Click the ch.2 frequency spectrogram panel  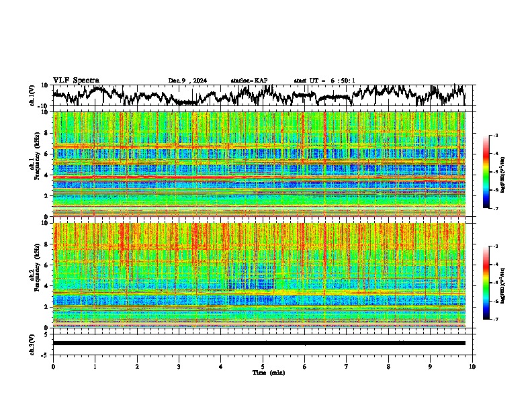pos(259,275)
